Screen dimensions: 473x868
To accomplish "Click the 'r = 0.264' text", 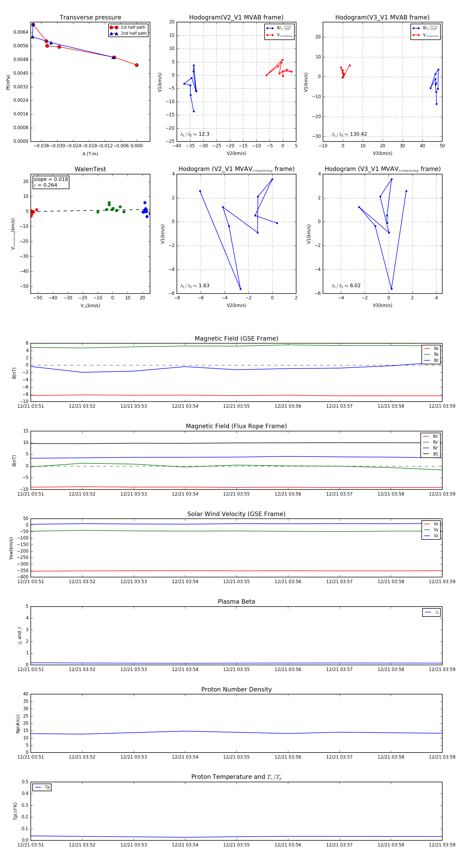I will click(x=45, y=185).
